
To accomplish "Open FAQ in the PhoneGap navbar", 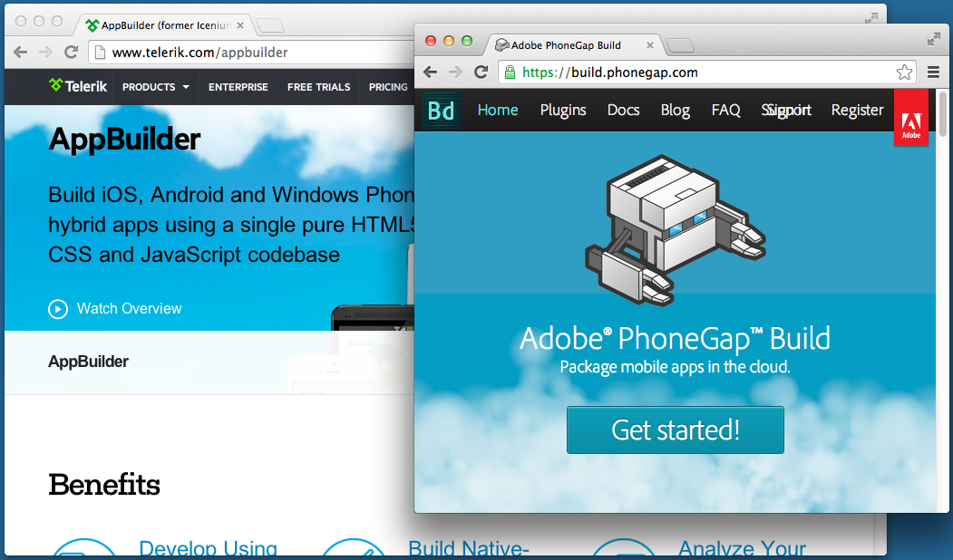I will pos(725,110).
